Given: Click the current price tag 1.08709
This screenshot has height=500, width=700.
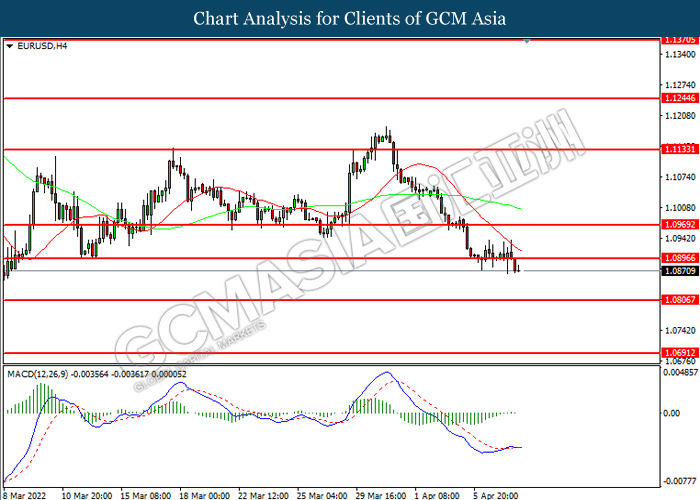Looking at the screenshot, I should click(680, 271).
